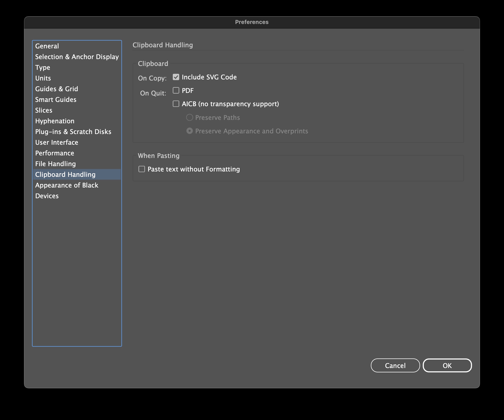Uncheck Include SVG Code checkbox
This screenshot has height=420, width=504.
(x=176, y=77)
